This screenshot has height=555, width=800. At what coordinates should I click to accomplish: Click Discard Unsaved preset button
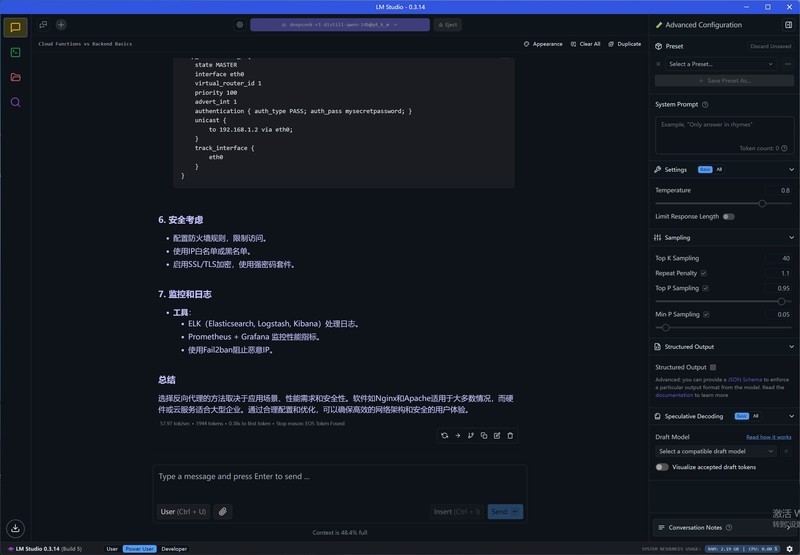(770, 46)
